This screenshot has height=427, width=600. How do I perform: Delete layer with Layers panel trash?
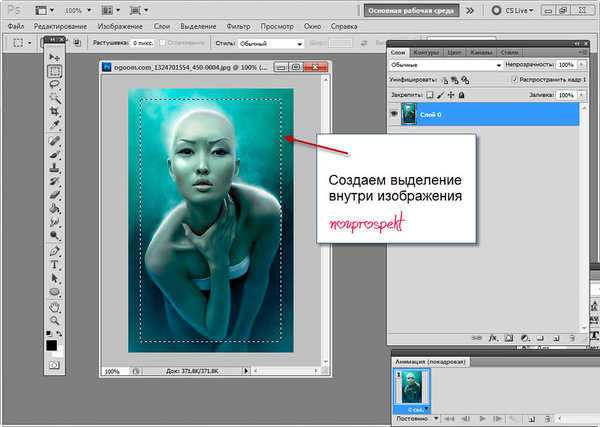(x=572, y=338)
